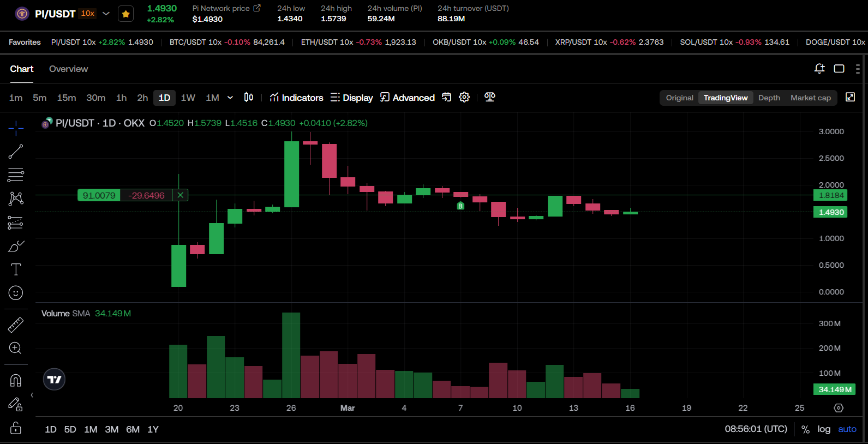Select the 1m timeframe
This screenshot has height=444, width=868.
click(x=16, y=98)
